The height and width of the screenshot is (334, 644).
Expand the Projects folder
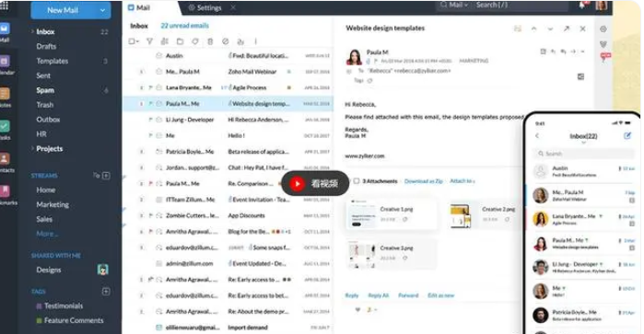[32, 148]
